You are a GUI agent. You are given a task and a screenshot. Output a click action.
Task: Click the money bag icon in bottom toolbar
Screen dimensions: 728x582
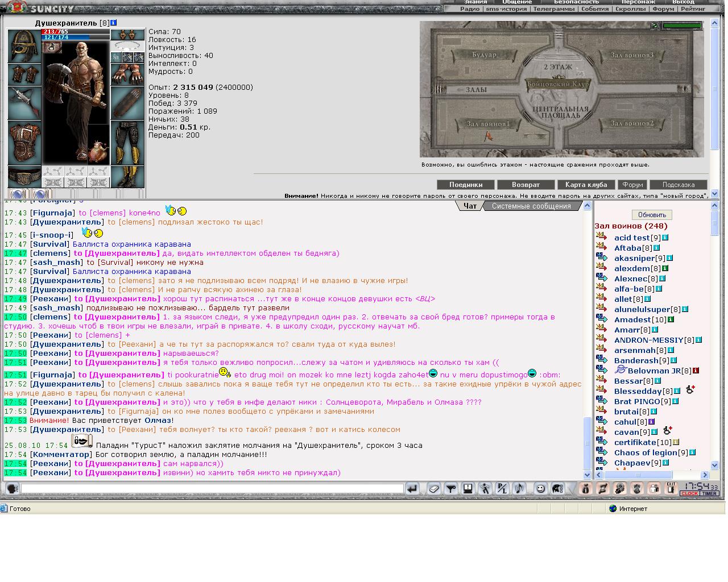(x=586, y=488)
